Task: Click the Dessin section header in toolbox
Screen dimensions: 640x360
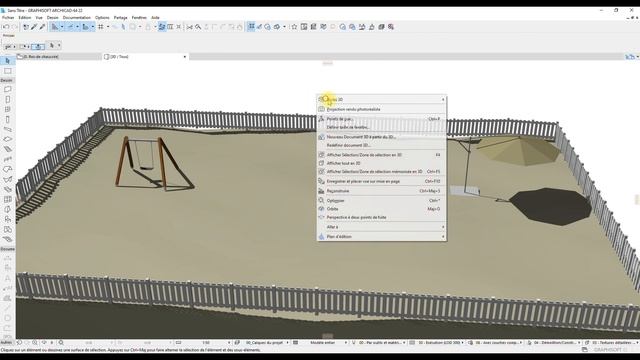Action: (7, 80)
